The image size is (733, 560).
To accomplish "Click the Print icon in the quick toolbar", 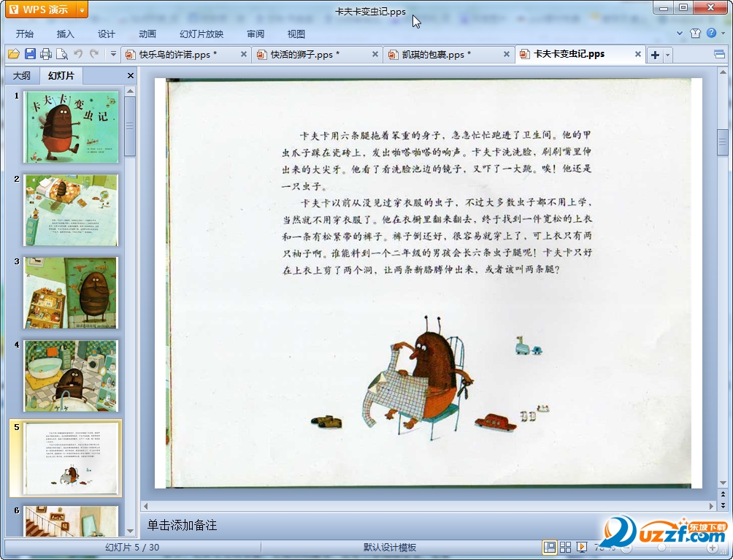I will [x=46, y=54].
